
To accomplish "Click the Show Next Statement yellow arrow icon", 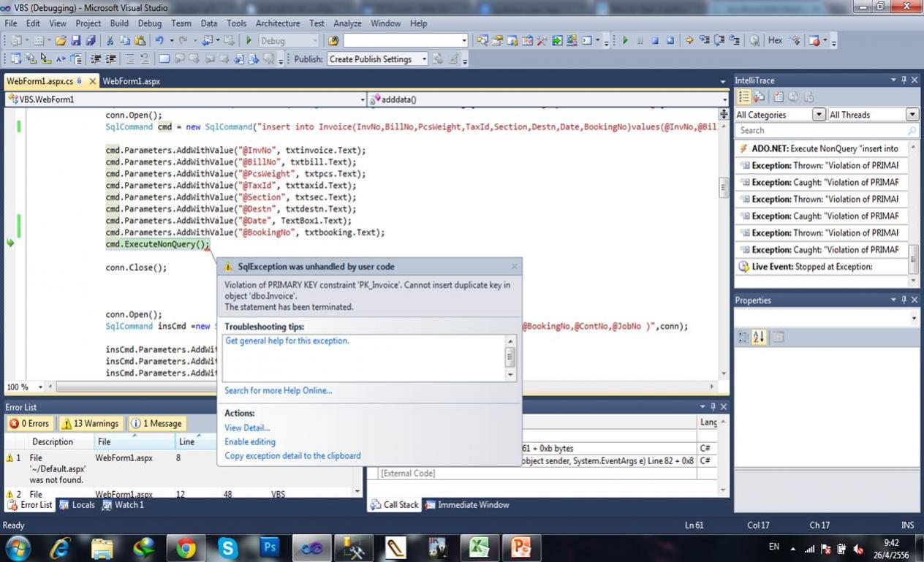I will pyautogui.click(x=689, y=41).
